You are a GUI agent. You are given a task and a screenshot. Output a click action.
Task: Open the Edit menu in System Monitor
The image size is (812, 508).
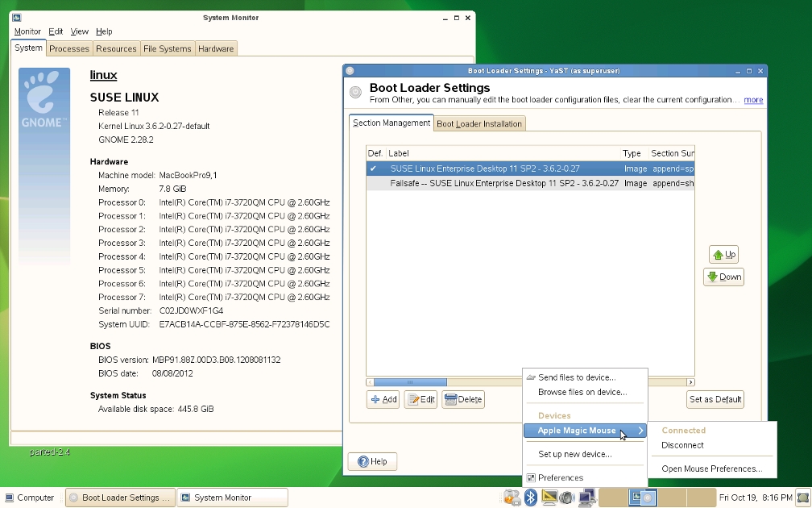pyautogui.click(x=56, y=31)
